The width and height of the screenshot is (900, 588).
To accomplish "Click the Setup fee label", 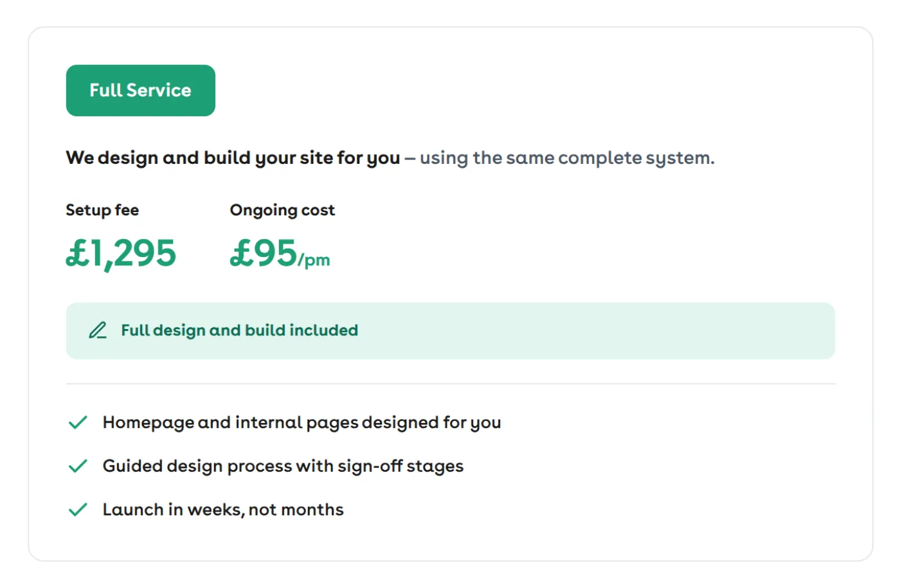I will tap(102, 210).
